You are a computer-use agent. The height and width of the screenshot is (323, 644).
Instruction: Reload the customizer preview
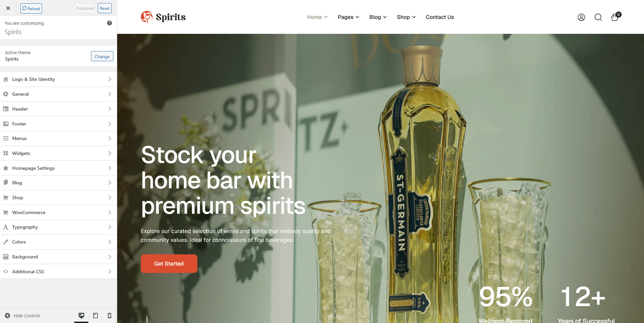click(31, 8)
